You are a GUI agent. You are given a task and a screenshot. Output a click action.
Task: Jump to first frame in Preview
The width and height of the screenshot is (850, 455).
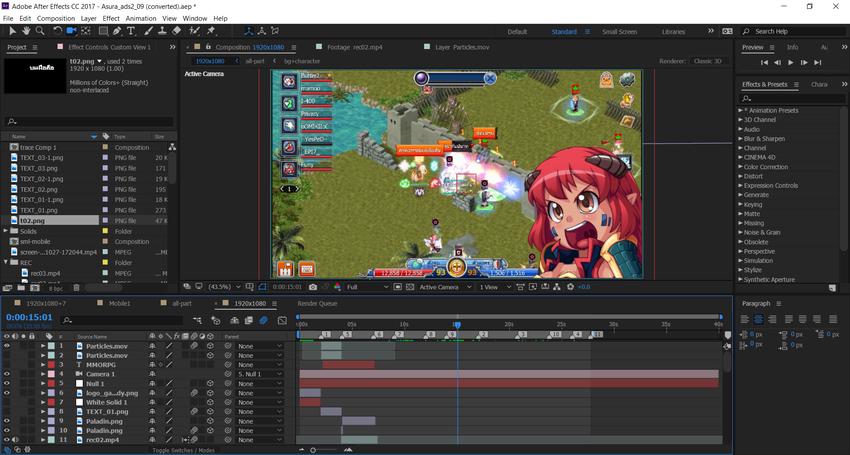[x=764, y=63]
